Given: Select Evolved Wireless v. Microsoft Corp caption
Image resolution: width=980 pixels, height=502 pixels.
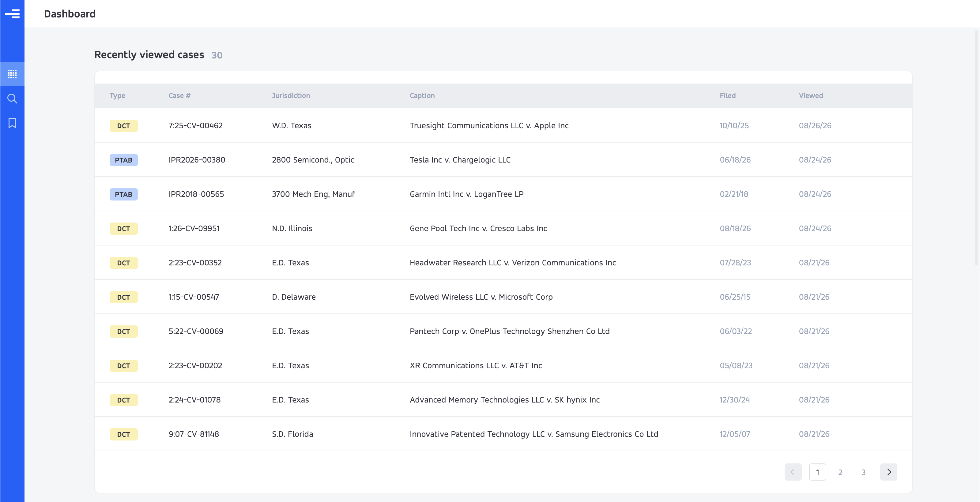Looking at the screenshot, I should pyautogui.click(x=481, y=297).
